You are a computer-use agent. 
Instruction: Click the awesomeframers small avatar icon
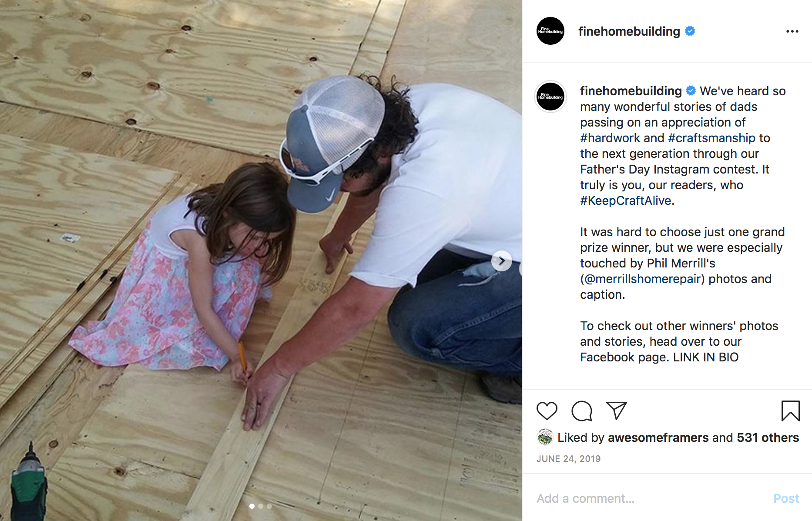545,437
